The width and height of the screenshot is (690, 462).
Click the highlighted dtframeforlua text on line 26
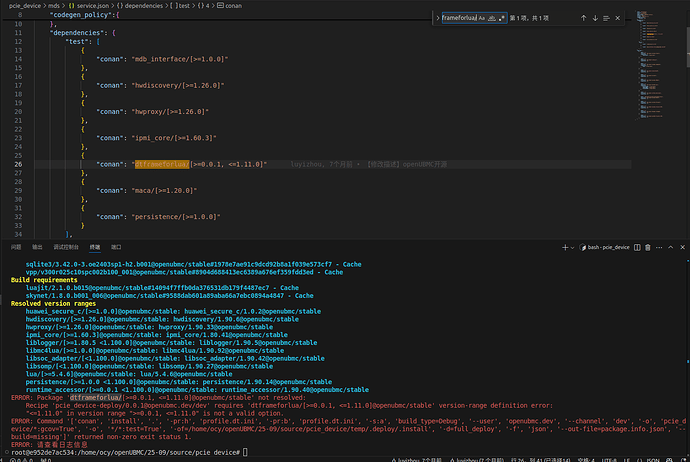162,163
